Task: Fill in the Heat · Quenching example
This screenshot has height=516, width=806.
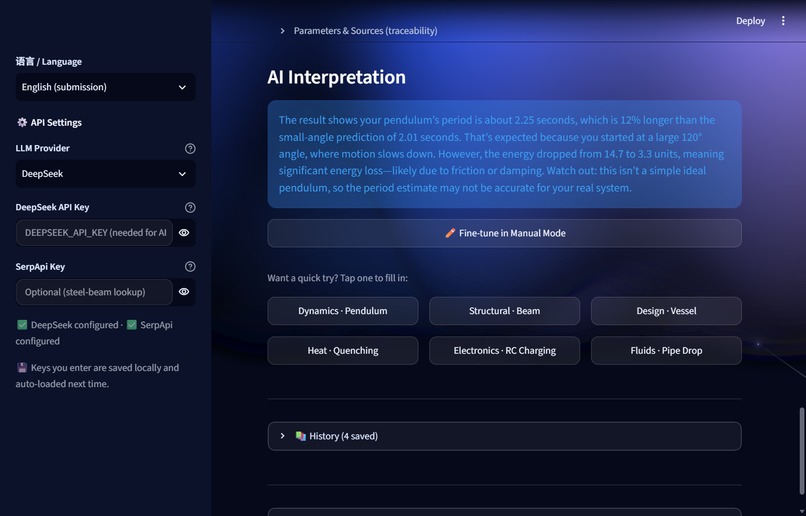Action: (343, 351)
